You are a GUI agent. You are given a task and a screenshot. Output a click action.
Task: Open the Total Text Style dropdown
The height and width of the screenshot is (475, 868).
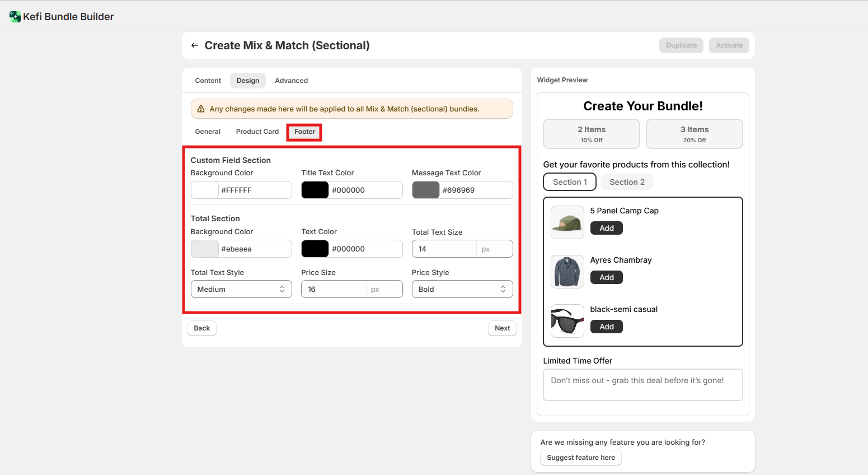click(x=241, y=289)
